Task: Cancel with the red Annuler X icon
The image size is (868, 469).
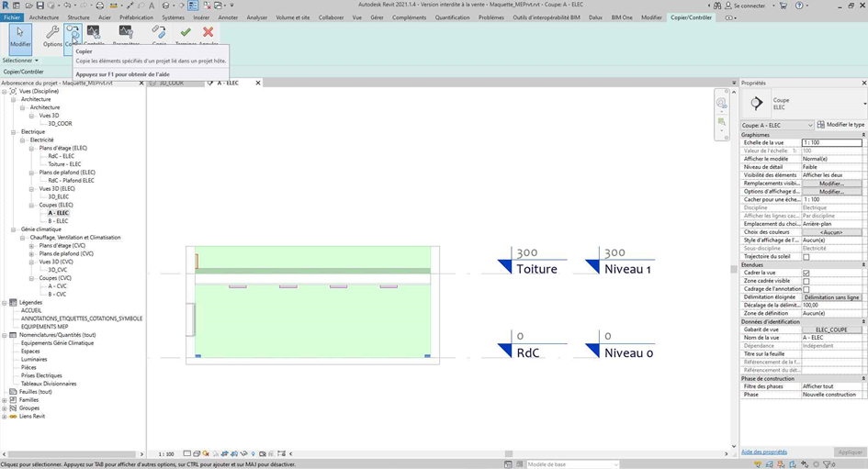Action: [x=209, y=35]
